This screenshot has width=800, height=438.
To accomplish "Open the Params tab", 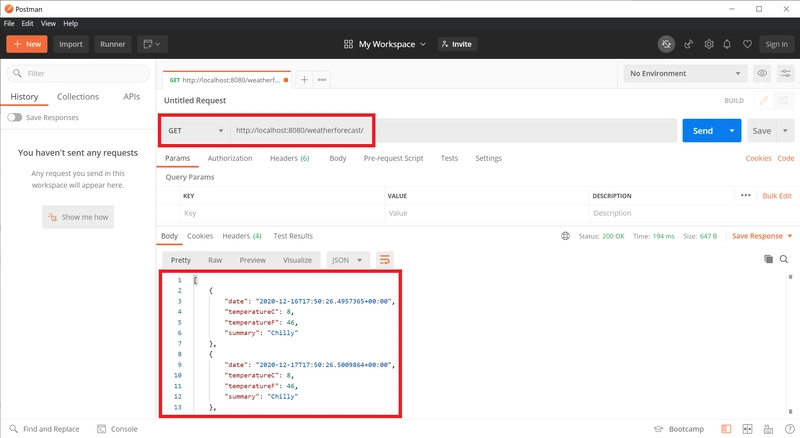I will (x=177, y=158).
